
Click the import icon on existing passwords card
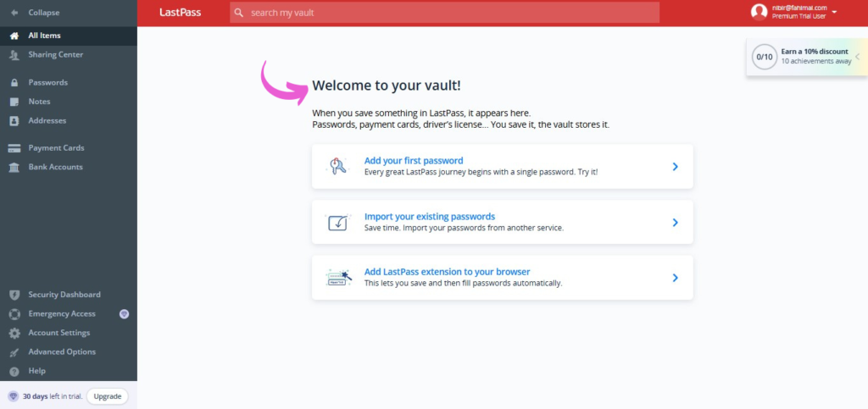pyautogui.click(x=337, y=222)
